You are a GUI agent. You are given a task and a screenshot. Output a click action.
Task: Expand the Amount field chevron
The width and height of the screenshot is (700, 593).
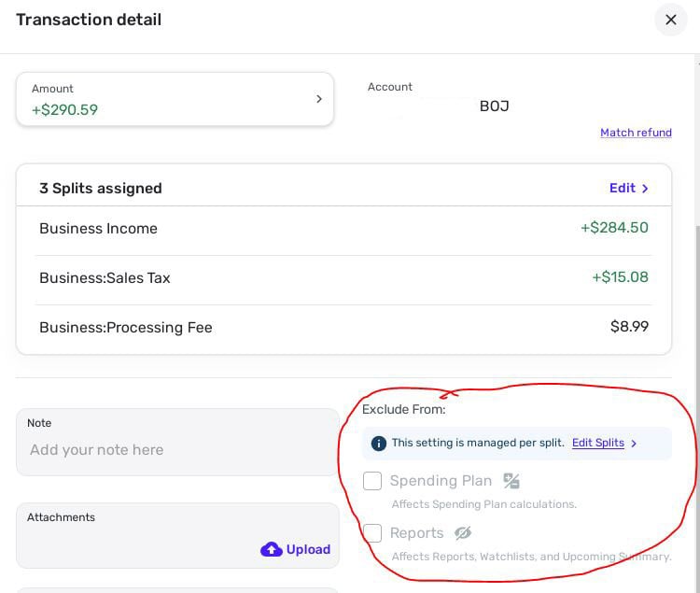pyautogui.click(x=318, y=99)
